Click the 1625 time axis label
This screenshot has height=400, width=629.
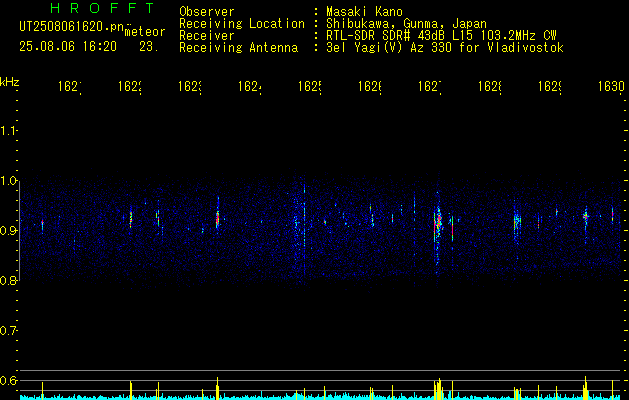click(x=310, y=87)
